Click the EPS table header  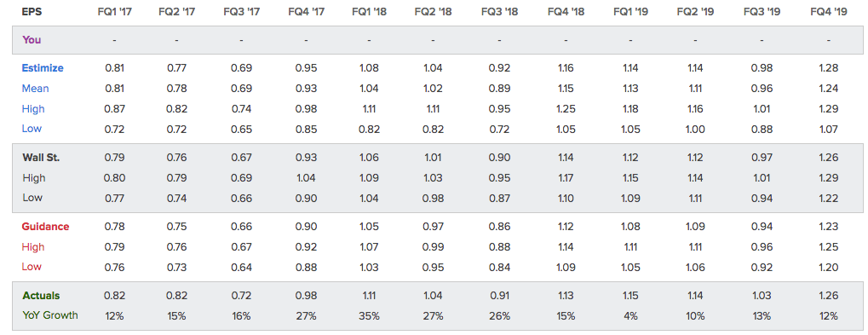31,12
